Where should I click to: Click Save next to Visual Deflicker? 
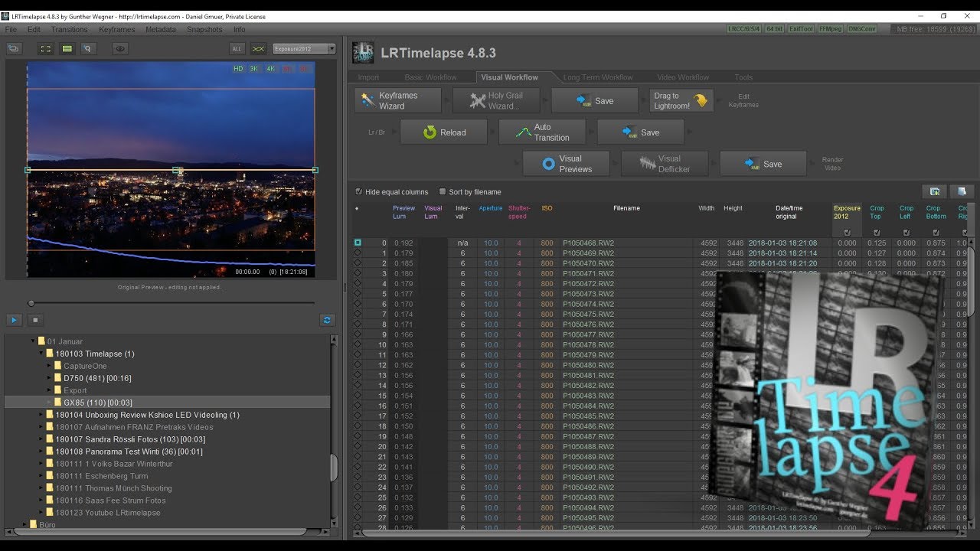point(763,164)
